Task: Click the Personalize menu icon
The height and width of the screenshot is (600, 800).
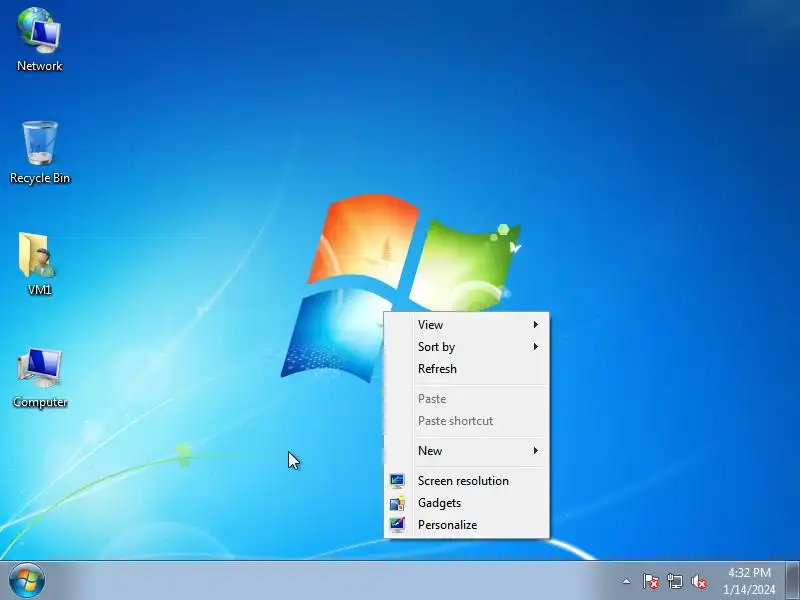Action: coord(397,524)
